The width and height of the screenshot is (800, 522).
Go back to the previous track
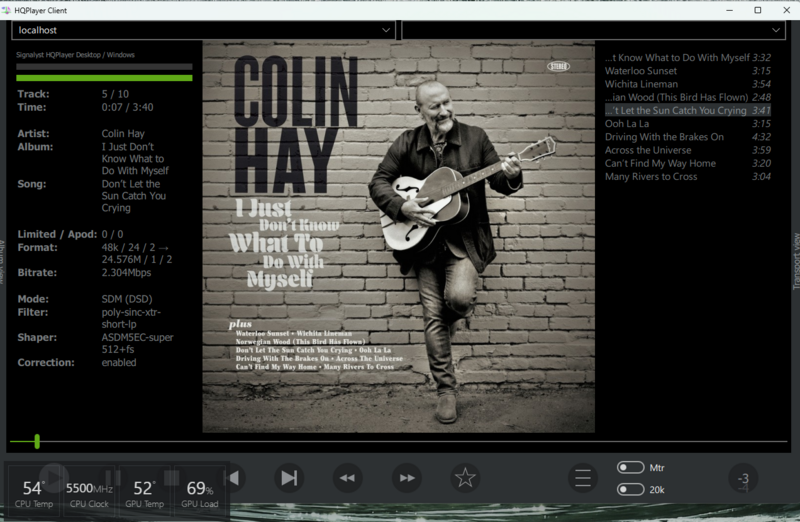(233, 478)
